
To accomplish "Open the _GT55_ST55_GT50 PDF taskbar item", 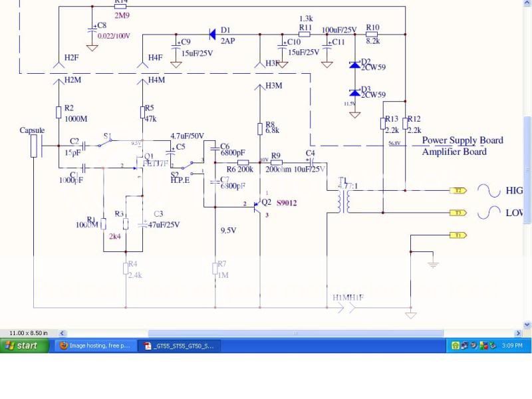I will (180, 346).
